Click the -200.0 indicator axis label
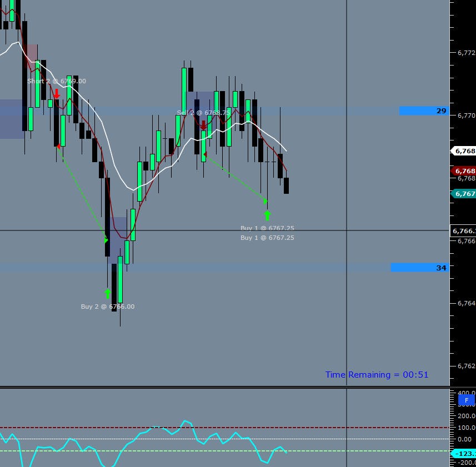476x467 pixels. pyautogui.click(x=467, y=463)
